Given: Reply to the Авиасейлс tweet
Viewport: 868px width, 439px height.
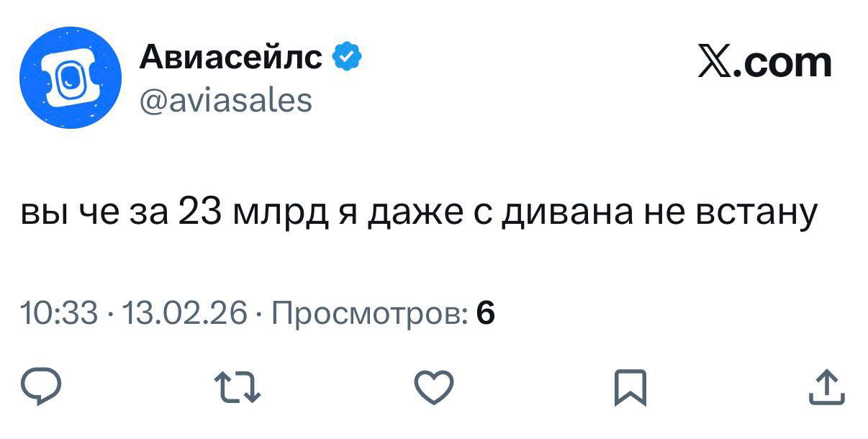Looking at the screenshot, I should pyautogui.click(x=40, y=387).
